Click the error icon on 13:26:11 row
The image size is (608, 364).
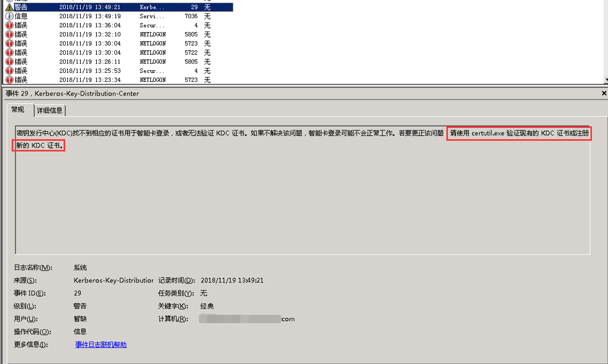(9, 62)
